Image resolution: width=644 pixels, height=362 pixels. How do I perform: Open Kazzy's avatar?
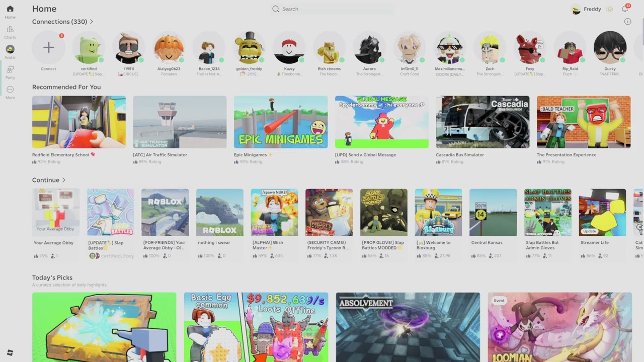tap(289, 48)
